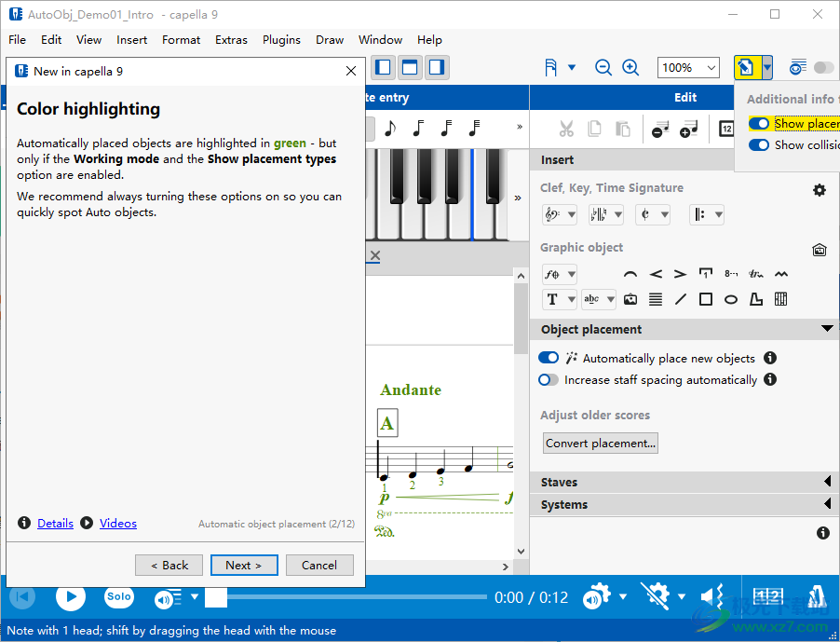Insert a trill line symbol
This screenshot has height=642, width=840.
[x=756, y=274]
